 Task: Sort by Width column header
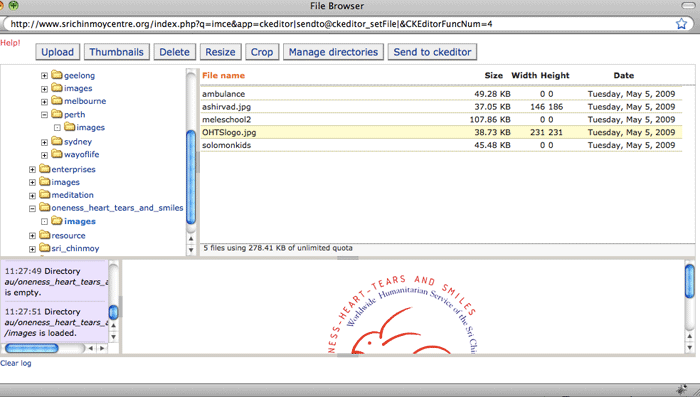[524, 75]
